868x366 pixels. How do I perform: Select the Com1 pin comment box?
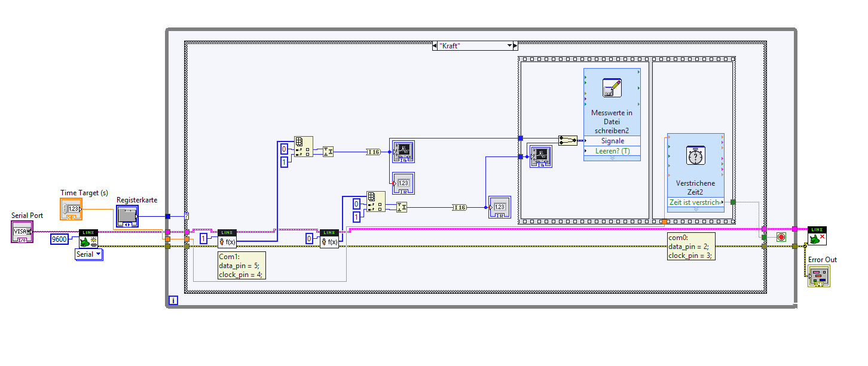[x=241, y=266]
